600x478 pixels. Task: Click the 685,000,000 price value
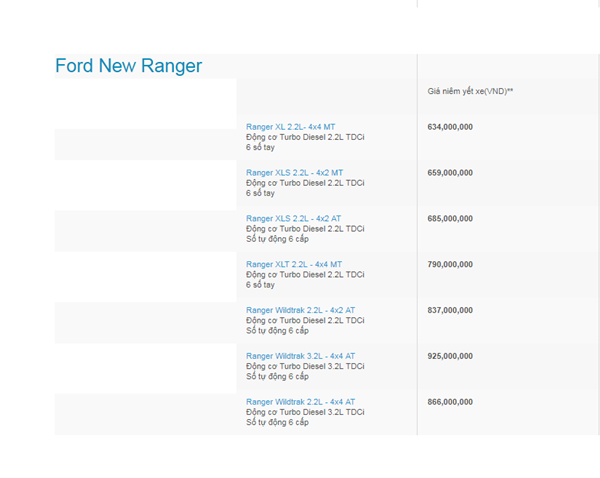(x=450, y=218)
